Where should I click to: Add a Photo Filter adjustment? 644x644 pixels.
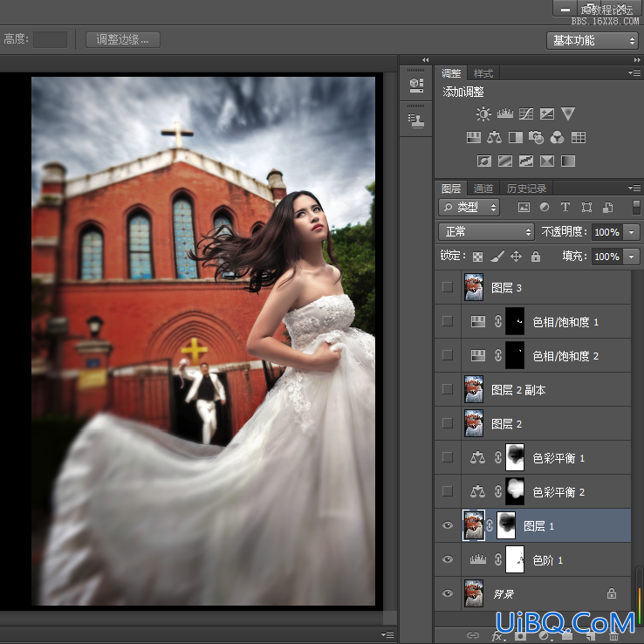pos(536,138)
